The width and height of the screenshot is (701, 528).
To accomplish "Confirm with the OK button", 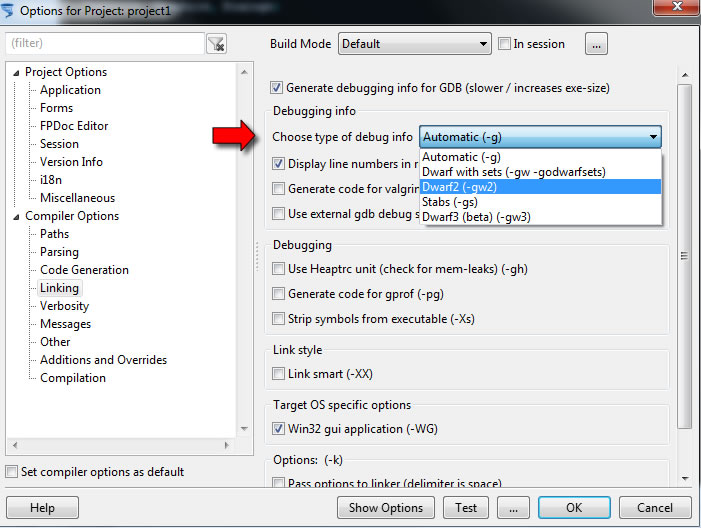I will (x=574, y=507).
